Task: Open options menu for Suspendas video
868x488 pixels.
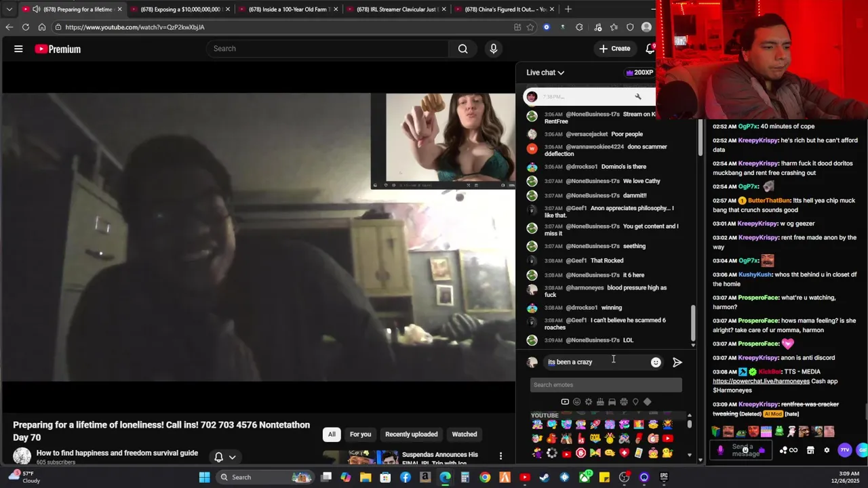Action: point(500,456)
